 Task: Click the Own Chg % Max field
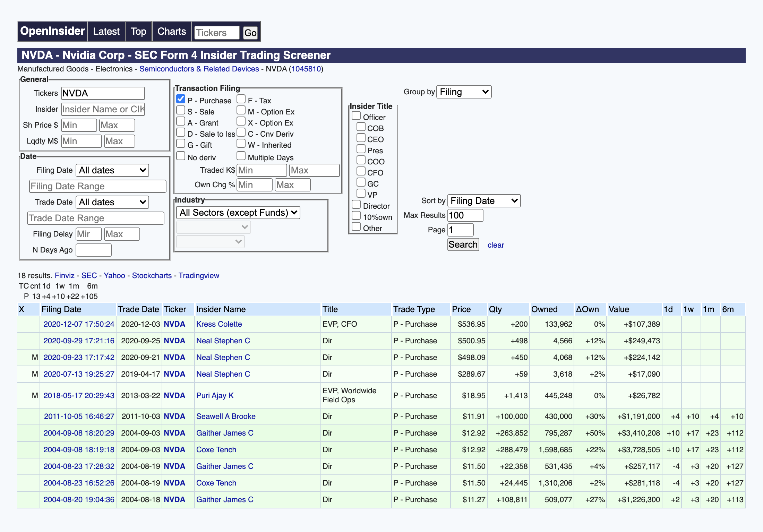[293, 185]
